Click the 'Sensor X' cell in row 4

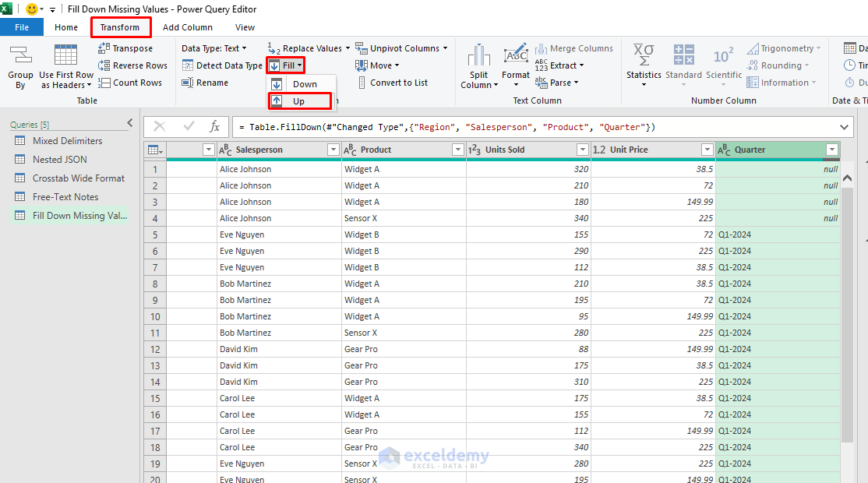[x=404, y=218]
